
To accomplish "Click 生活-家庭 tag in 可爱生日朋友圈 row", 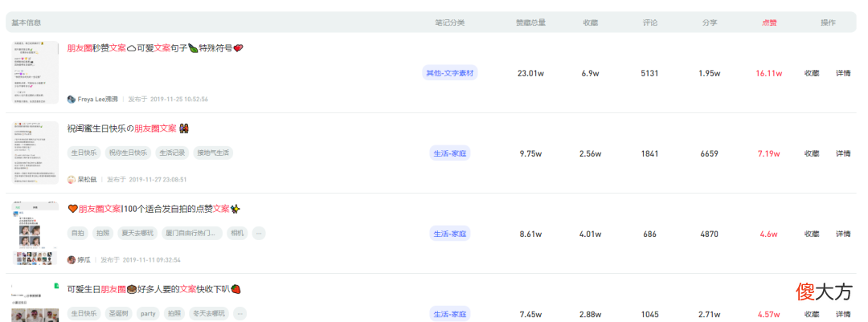I will [x=450, y=314].
